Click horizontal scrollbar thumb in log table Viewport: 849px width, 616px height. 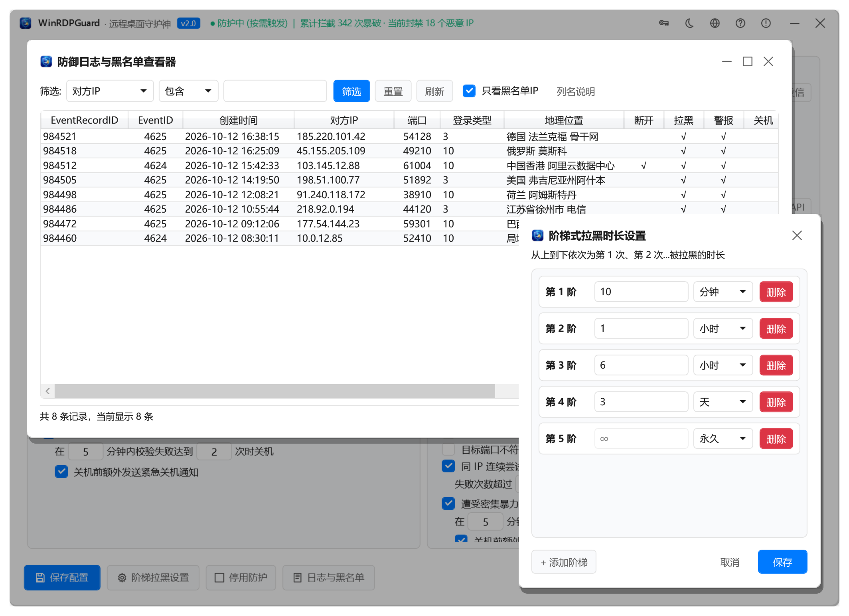pos(275,391)
